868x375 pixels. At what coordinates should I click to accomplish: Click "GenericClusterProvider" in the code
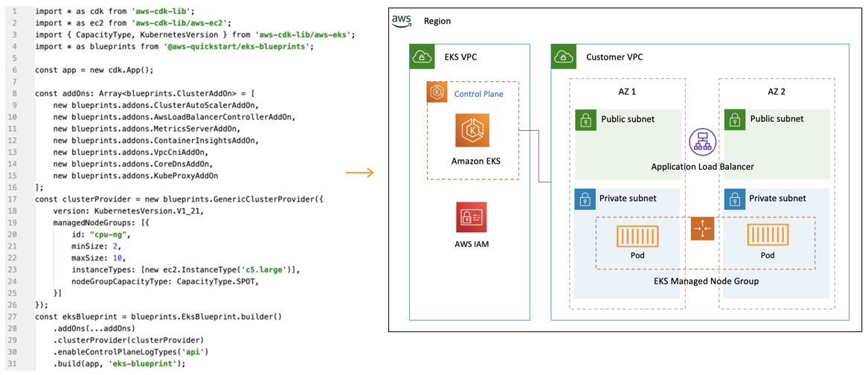(x=262, y=199)
